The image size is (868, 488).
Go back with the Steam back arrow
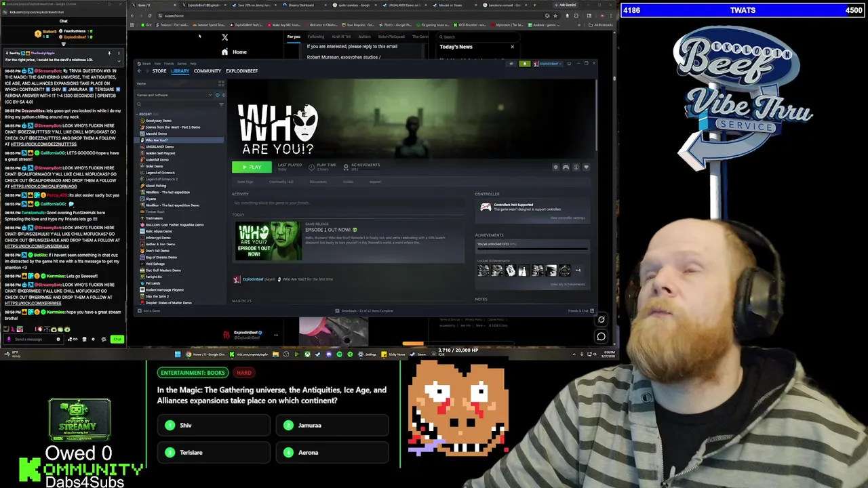tap(139, 70)
